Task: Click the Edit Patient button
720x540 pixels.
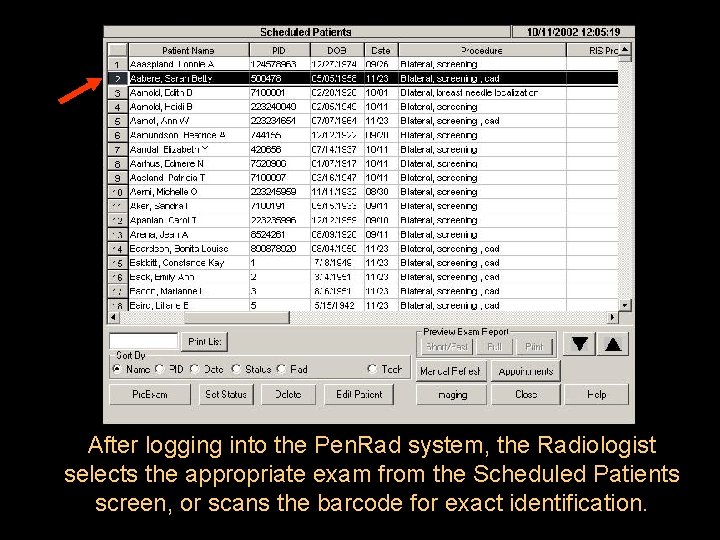Action: point(359,394)
